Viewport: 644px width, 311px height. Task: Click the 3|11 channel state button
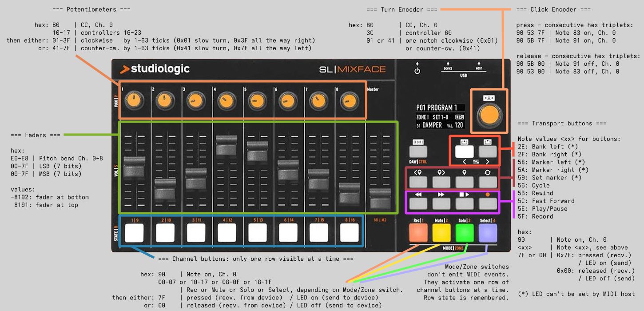click(196, 232)
